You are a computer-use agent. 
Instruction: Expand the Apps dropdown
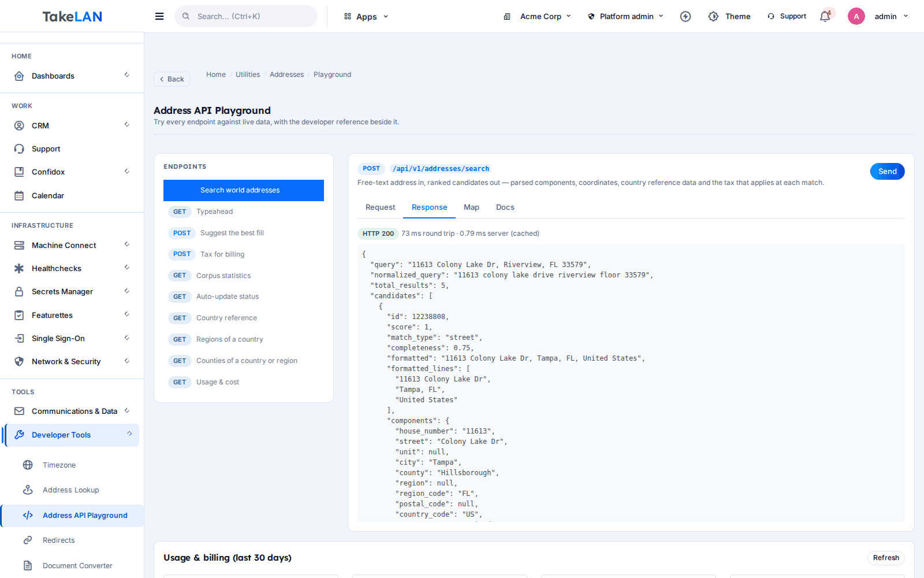[x=366, y=16]
